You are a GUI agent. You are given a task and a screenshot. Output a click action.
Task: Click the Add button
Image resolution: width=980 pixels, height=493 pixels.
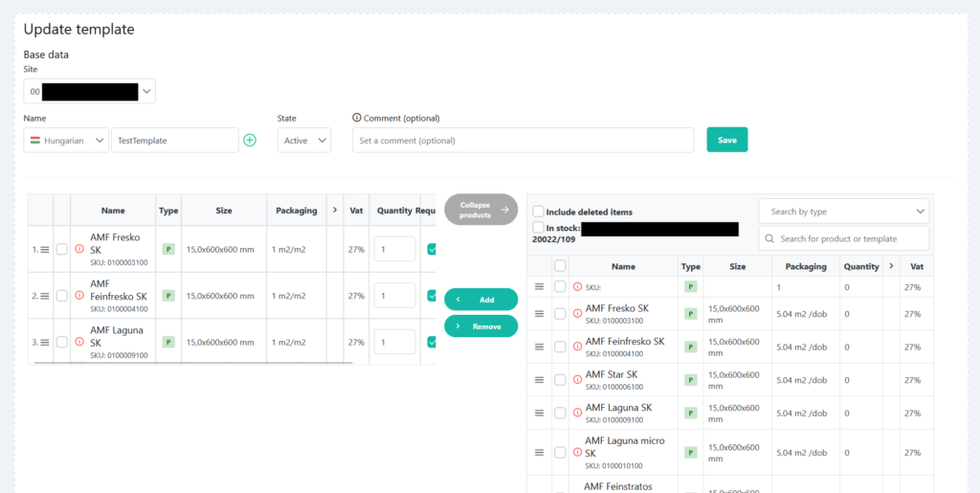click(481, 300)
